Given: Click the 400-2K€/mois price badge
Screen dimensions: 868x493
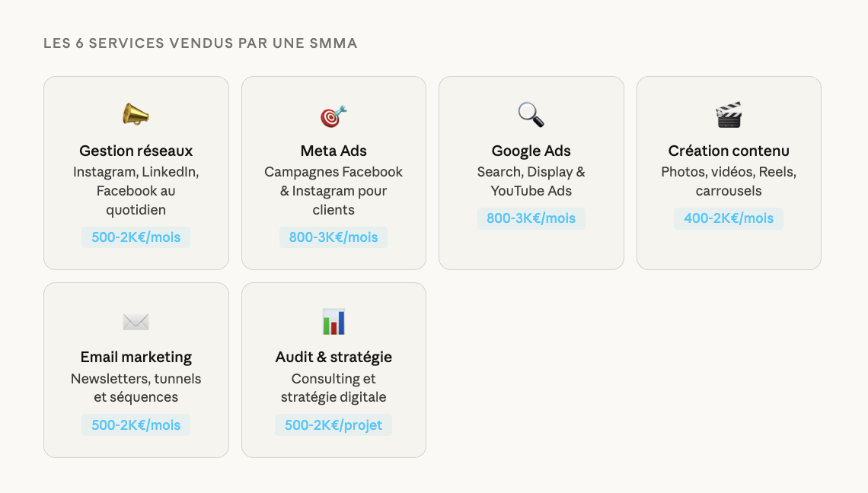Looking at the screenshot, I should point(729,218).
